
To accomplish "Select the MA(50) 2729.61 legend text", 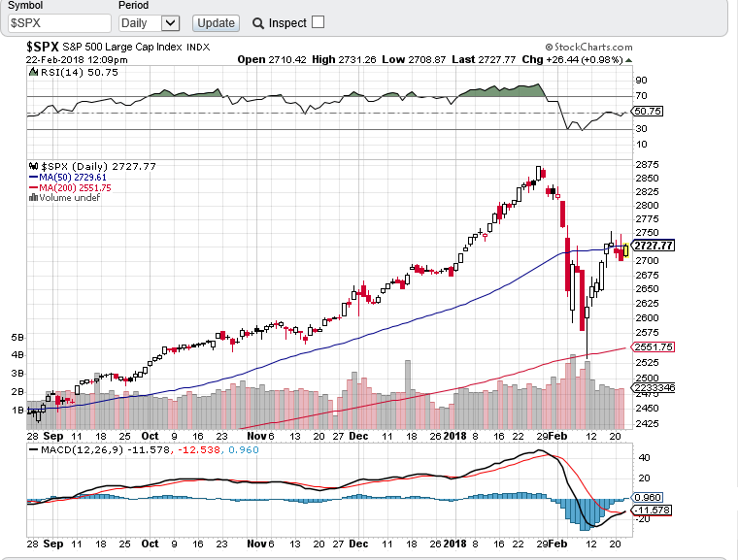I will (73, 177).
